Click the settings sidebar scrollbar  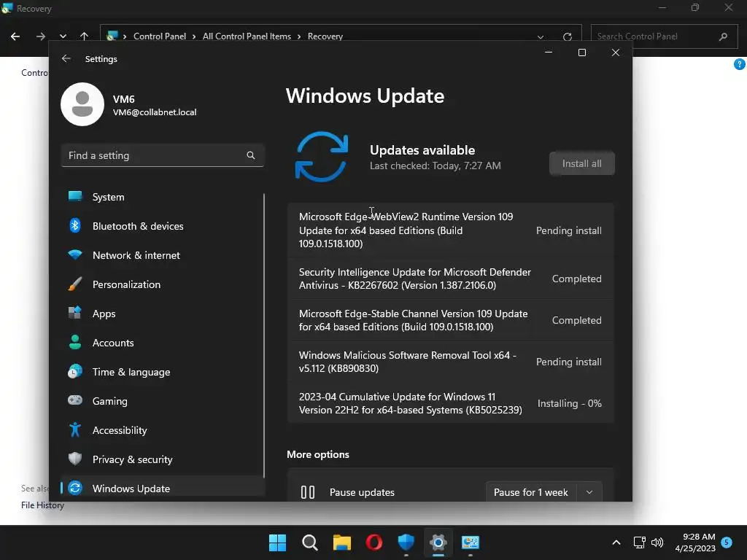(x=264, y=335)
